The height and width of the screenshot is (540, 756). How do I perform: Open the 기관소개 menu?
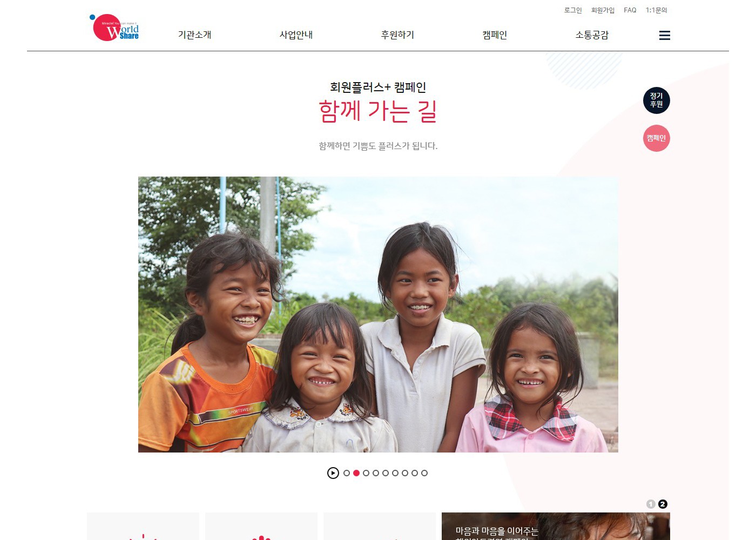[x=194, y=35]
